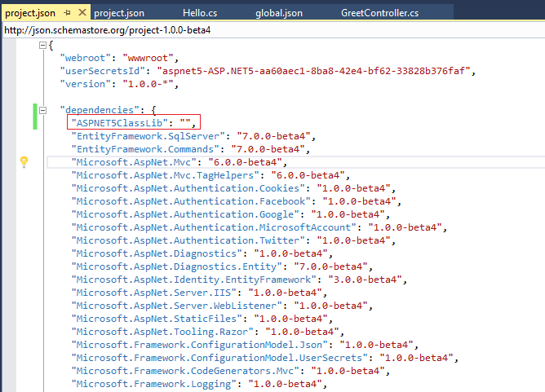This screenshot has height=392, width=545.
Task: Click the "Microsoft.AspNet.Diagnostics" key
Action: pyautogui.click(x=157, y=253)
